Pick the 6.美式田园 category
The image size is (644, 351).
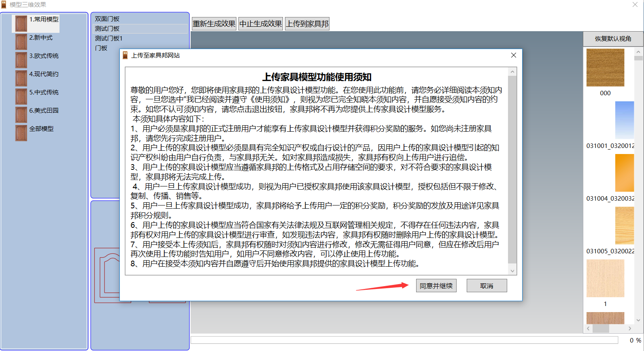(44, 110)
